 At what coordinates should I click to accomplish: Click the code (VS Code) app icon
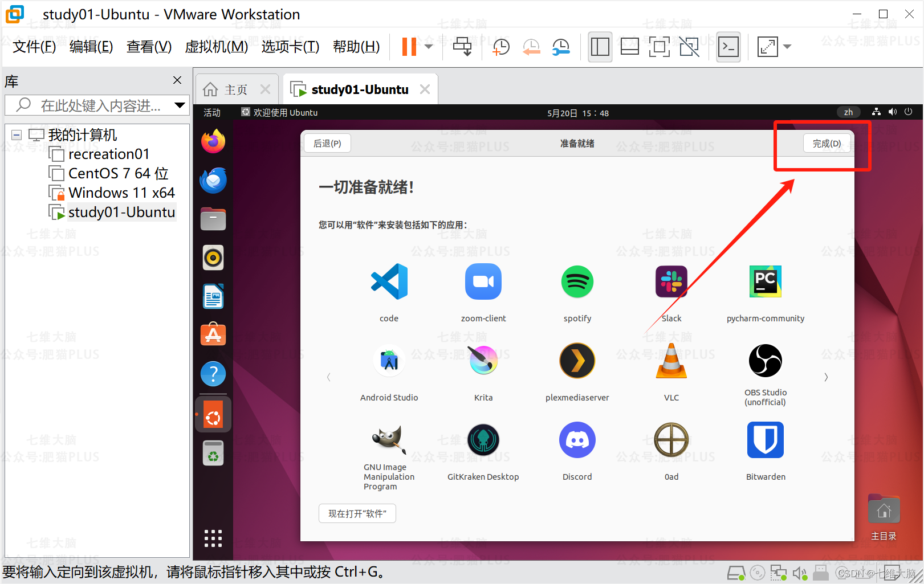(389, 281)
